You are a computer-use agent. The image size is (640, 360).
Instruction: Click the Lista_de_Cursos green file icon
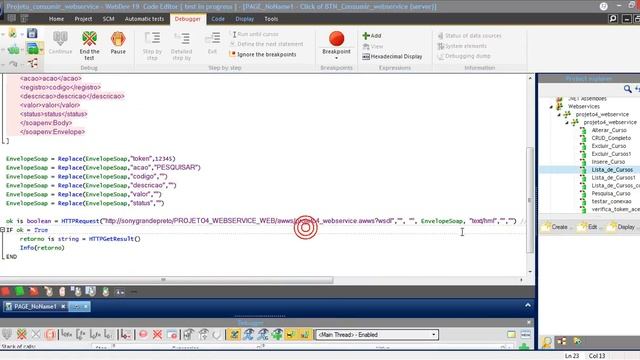pyautogui.click(x=584, y=170)
